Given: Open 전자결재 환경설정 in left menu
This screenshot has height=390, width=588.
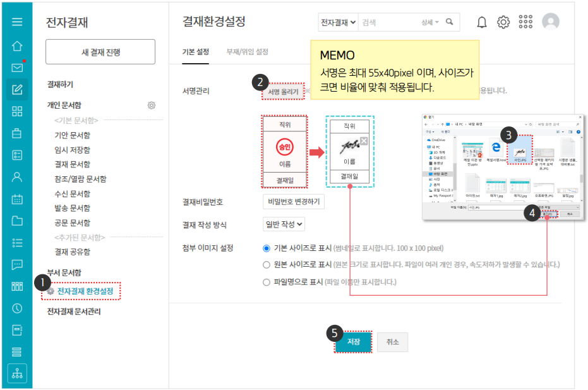Looking at the screenshot, I should point(85,291).
